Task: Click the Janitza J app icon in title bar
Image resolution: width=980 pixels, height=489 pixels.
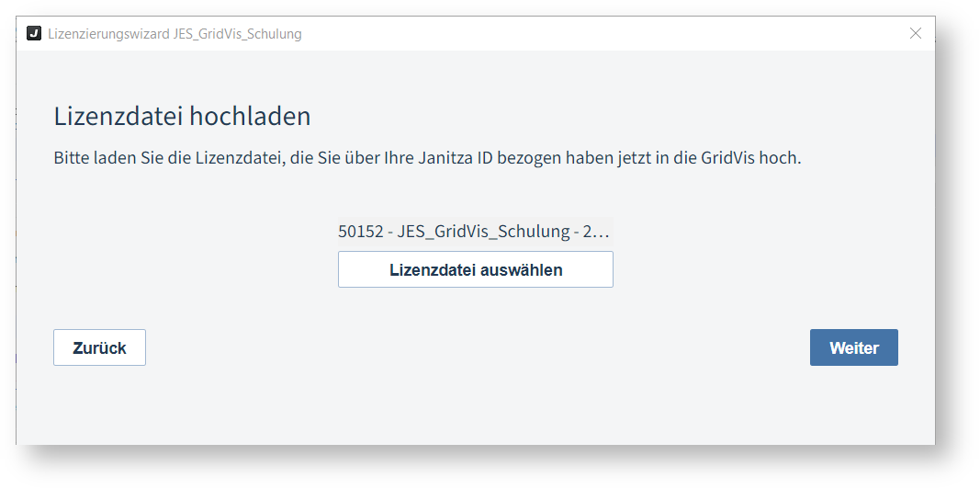Action: click(34, 33)
